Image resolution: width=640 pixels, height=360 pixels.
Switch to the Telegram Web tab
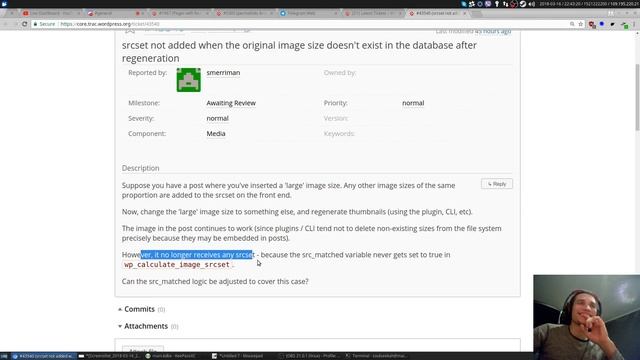click(309, 13)
